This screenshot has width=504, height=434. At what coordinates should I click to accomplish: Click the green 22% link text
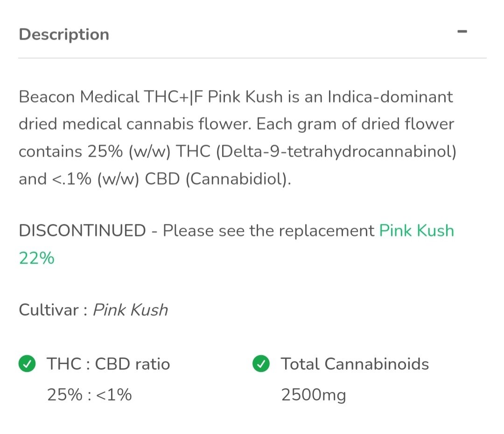pos(36,257)
